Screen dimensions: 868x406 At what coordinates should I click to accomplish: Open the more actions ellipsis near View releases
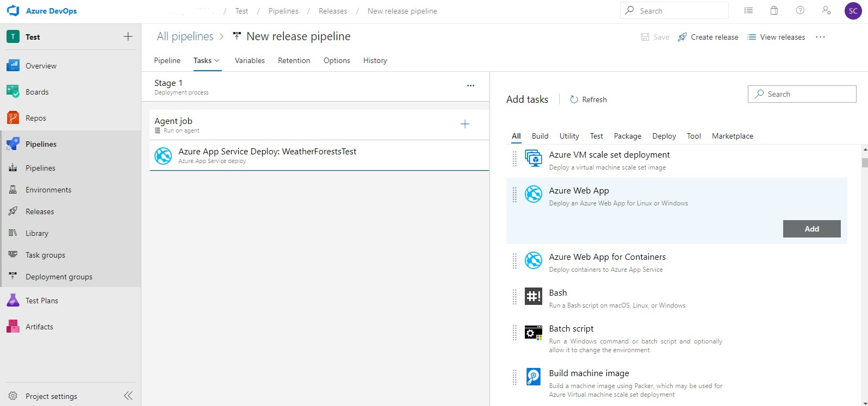point(821,37)
